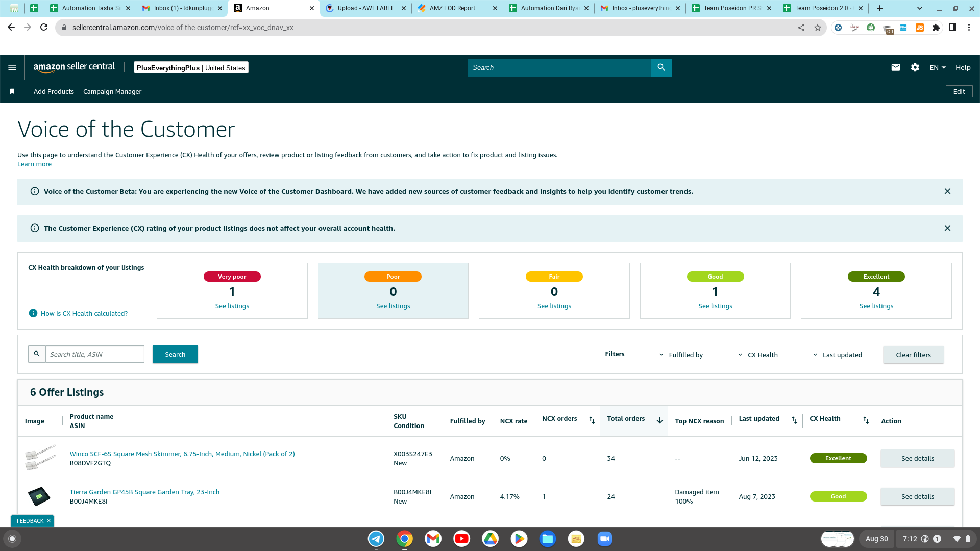The height and width of the screenshot is (551, 980).
Task: Click the Winco skimmer product thumbnail
Action: (40, 458)
